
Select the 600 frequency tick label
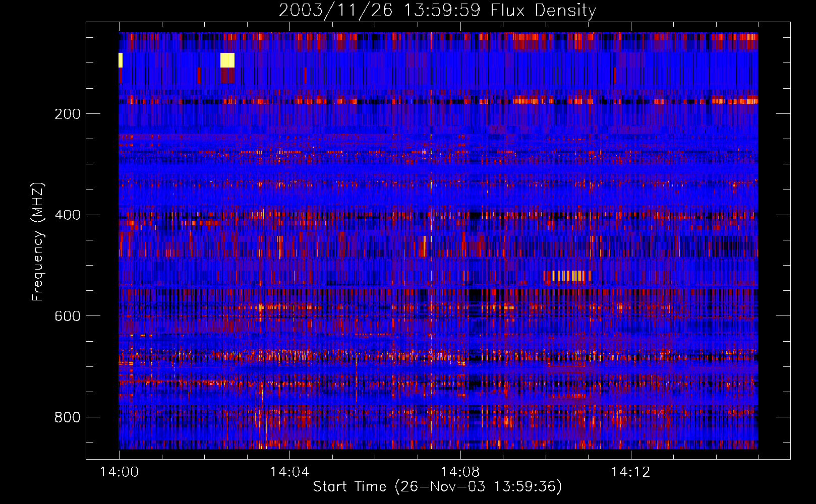click(68, 316)
